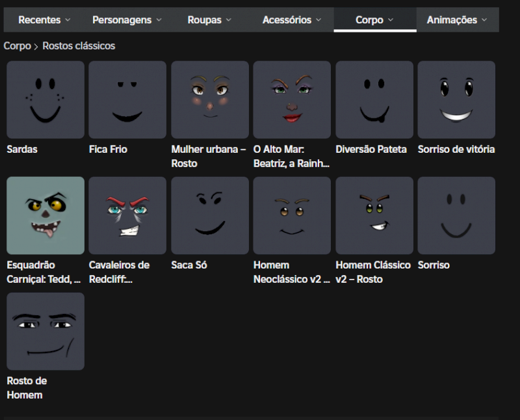Expand the Animações dropdown chevron
The image size is (520, 420).
coord(484,20)
